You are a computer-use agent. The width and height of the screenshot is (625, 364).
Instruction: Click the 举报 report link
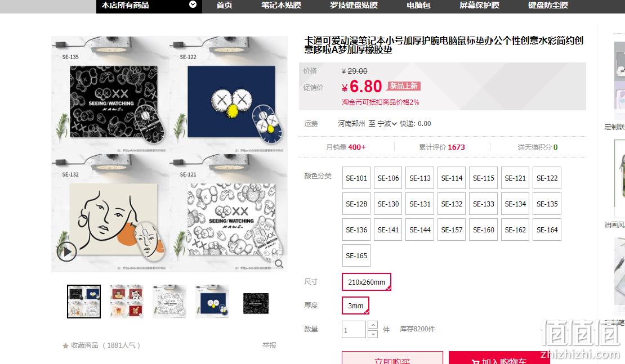(269, 345)
